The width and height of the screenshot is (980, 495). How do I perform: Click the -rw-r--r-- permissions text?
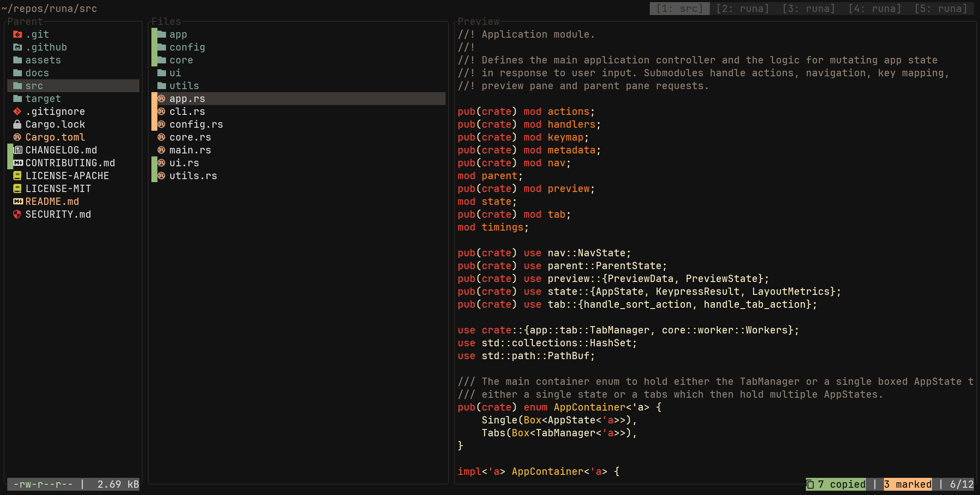click(x=43, y=484)
